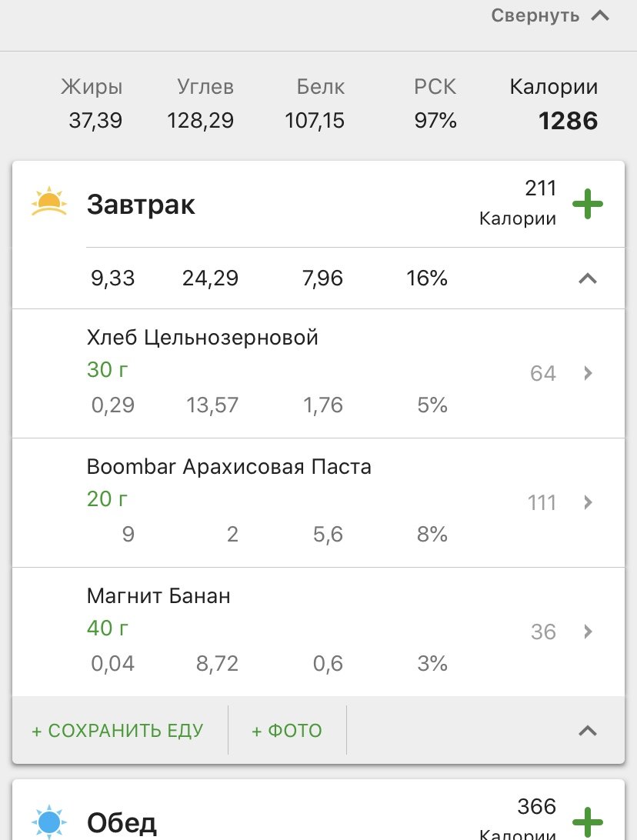The image size is (637, 840).
Task: Tap the green plus to add lunch food
Action: point(588,821)
